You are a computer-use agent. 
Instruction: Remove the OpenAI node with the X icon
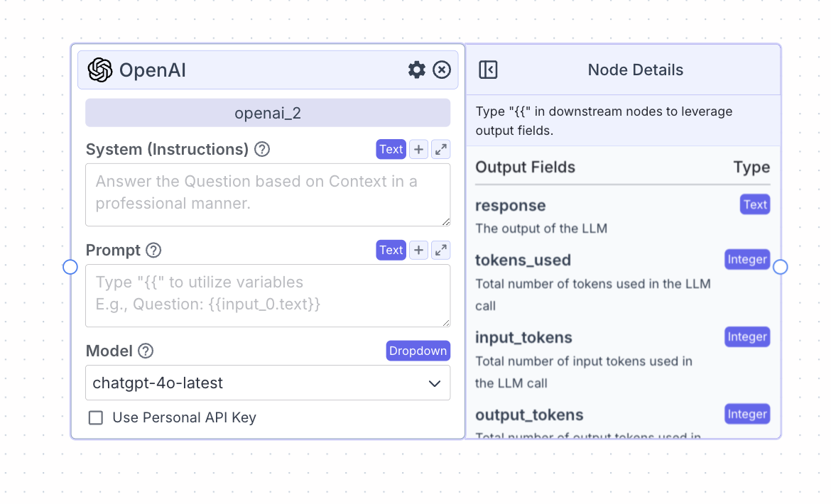[442, 70]
